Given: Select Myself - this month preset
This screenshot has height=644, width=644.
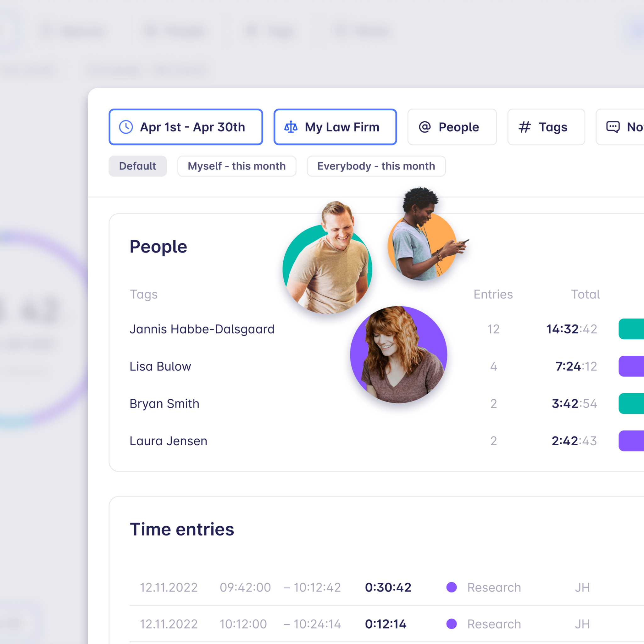Looking at the screenshot, I should (x=237, y=166).
